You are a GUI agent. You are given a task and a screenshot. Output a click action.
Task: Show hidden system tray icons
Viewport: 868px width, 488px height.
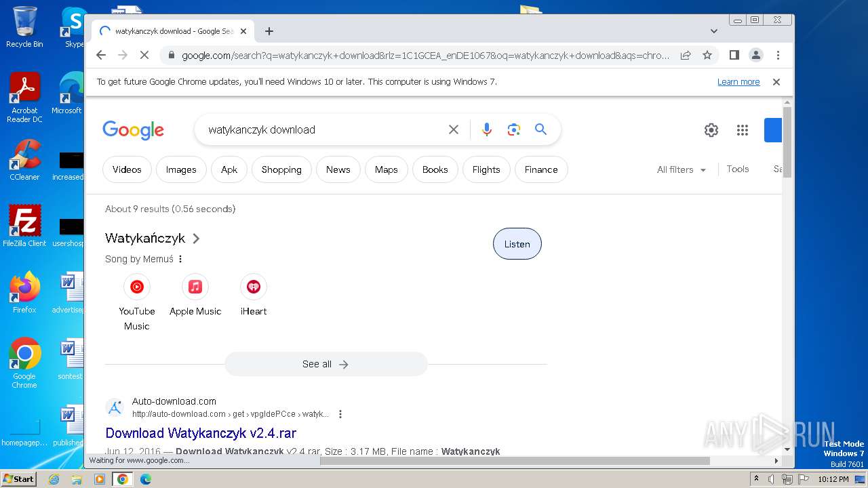(756, 479)
